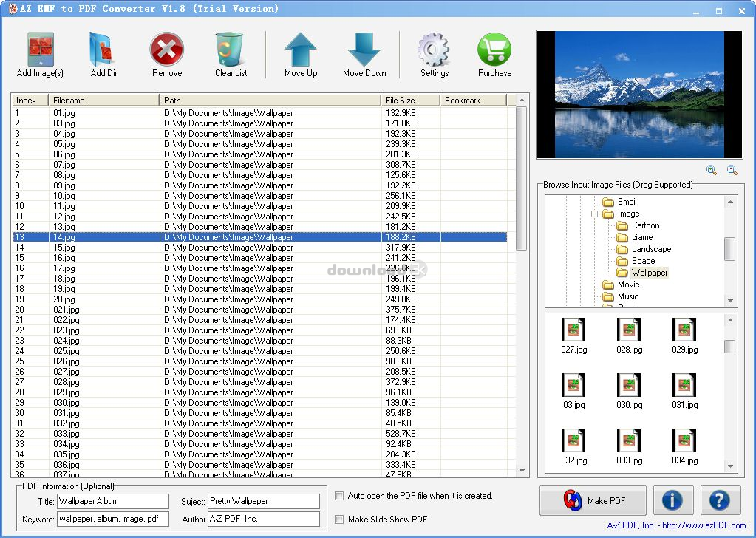Click the Title input field

pos(113,501)
